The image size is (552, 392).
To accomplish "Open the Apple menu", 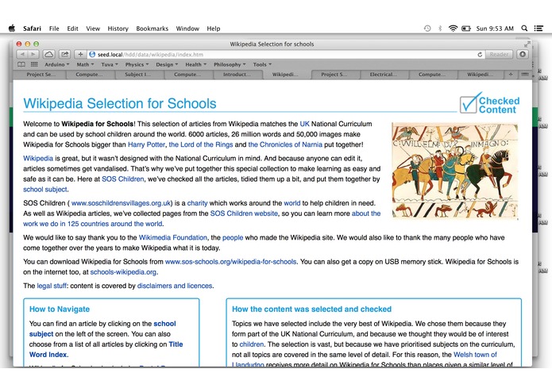I will coord(12,29).
